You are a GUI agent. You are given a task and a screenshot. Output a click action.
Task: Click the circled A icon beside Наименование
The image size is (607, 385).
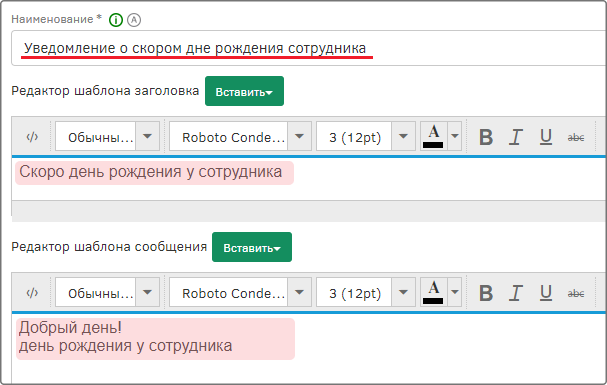coord(134,20)
